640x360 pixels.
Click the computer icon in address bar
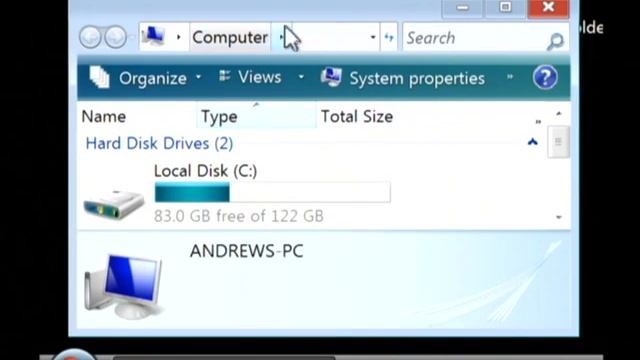point(153,37)
